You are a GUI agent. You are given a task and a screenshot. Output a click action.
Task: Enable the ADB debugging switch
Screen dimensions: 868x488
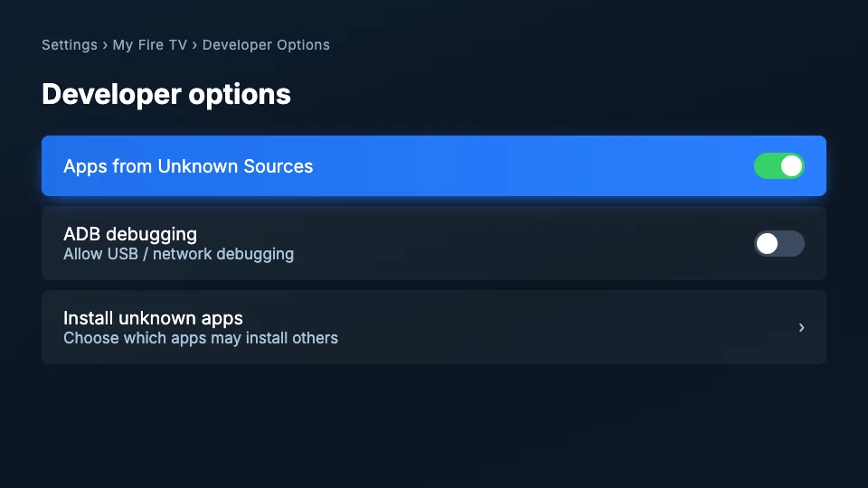click(x=778, y=243)
